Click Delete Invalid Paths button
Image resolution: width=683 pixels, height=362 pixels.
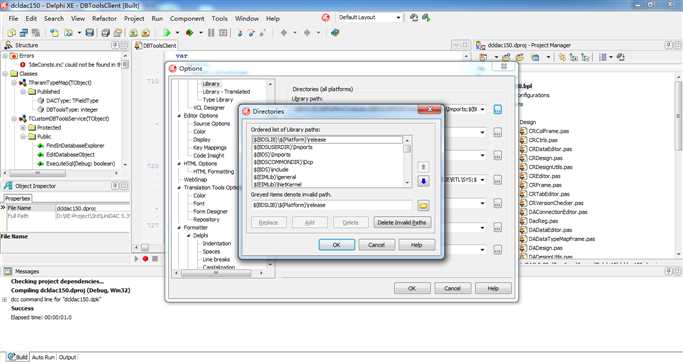[402, 222]
